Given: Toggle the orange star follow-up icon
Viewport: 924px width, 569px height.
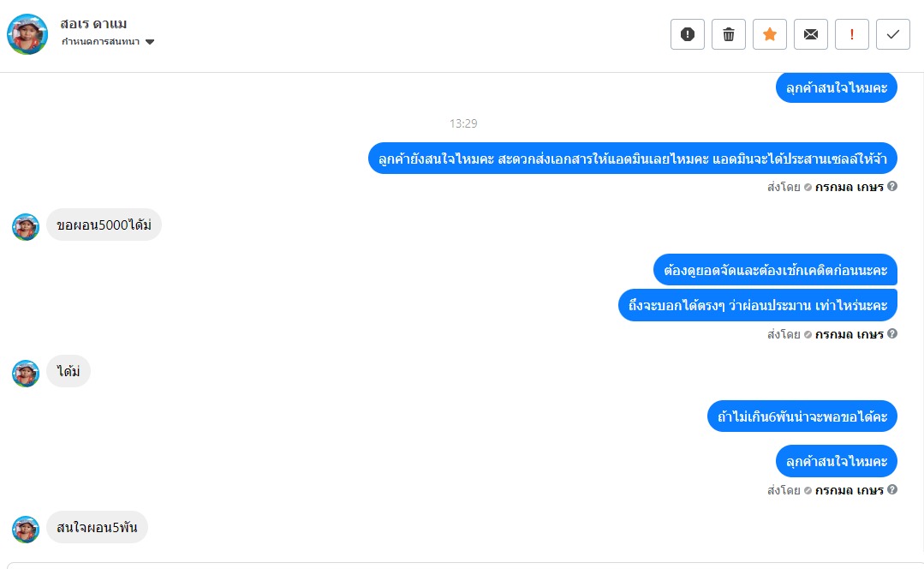Looking at the screenshot, I should coord(770,34).
